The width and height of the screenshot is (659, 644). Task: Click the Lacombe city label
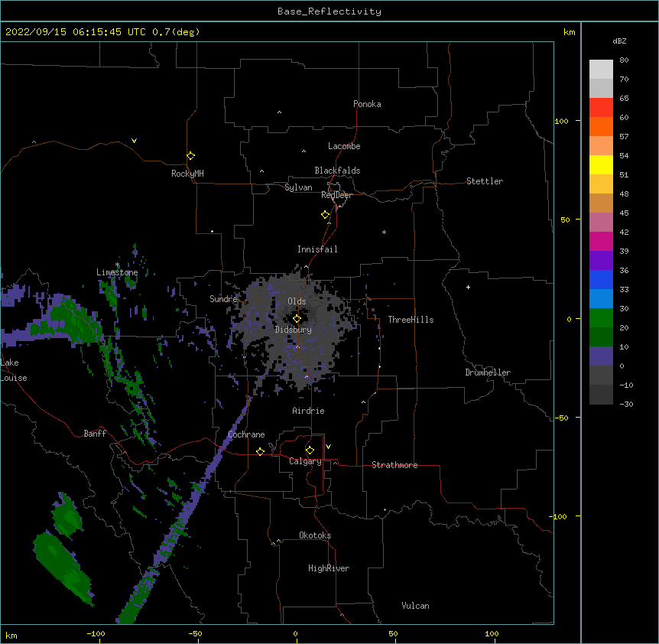point(344,146)
